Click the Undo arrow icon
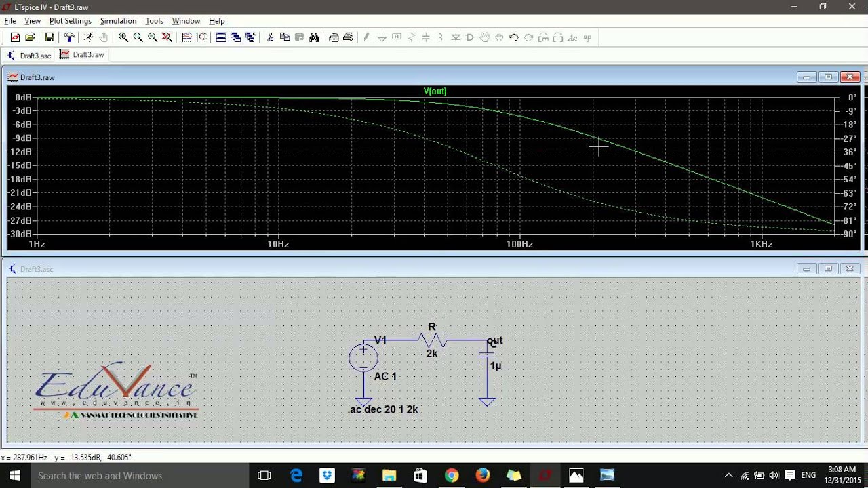 [514, 37]
